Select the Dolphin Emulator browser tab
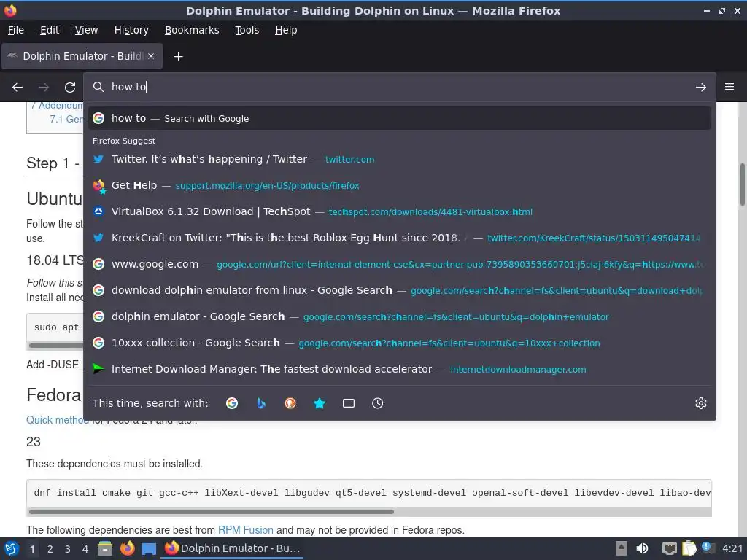The height and width of the screenshot is (560, 747). tap(82, 56)
